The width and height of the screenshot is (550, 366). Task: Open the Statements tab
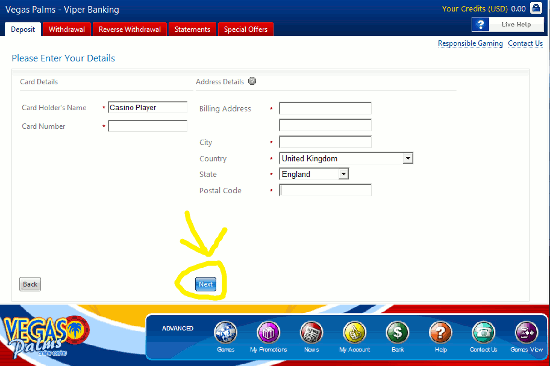click(x=192, y=29)
